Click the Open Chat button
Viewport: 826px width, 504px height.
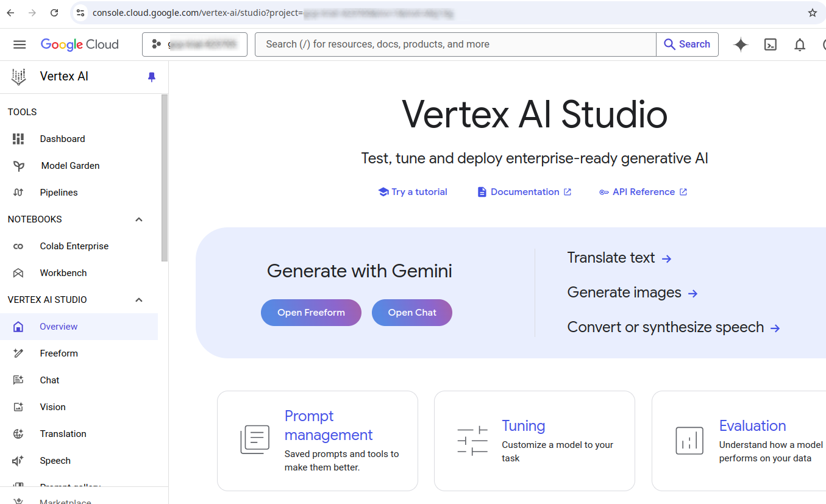pos(412,313)
